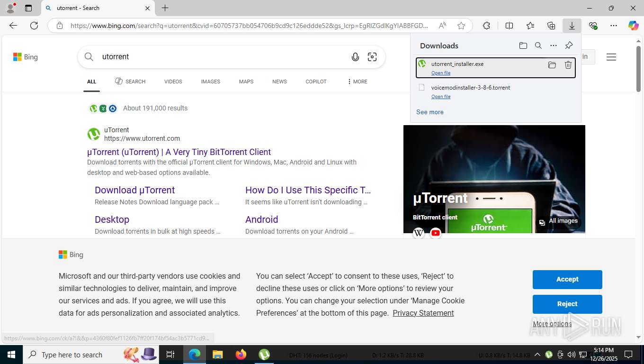
Task: Open a new tab with plus button
Action: point(165,8)
